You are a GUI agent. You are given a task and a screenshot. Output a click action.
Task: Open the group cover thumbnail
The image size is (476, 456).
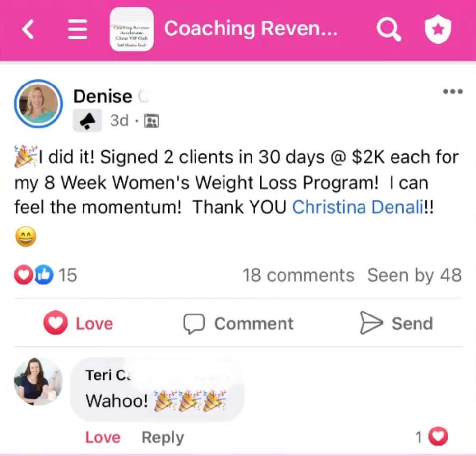(x=132, y=29)
